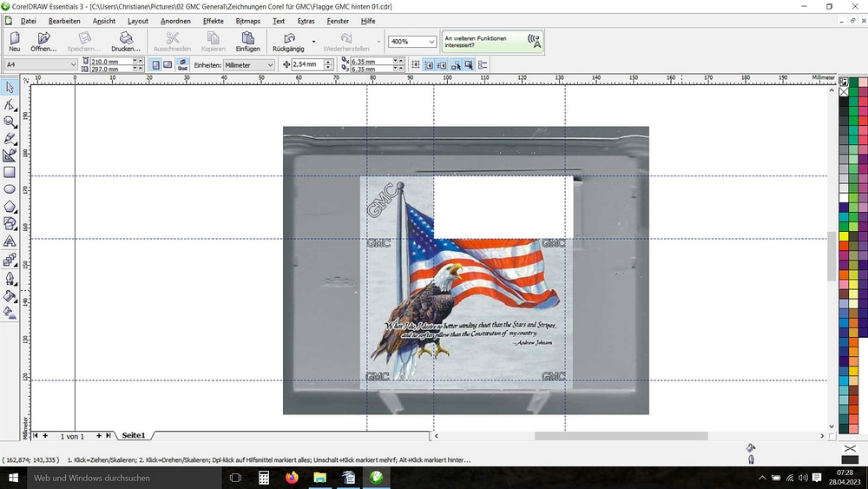868x489 pixels.
Task: Click the Windows Start button
Action: click(x=13, y=478)
